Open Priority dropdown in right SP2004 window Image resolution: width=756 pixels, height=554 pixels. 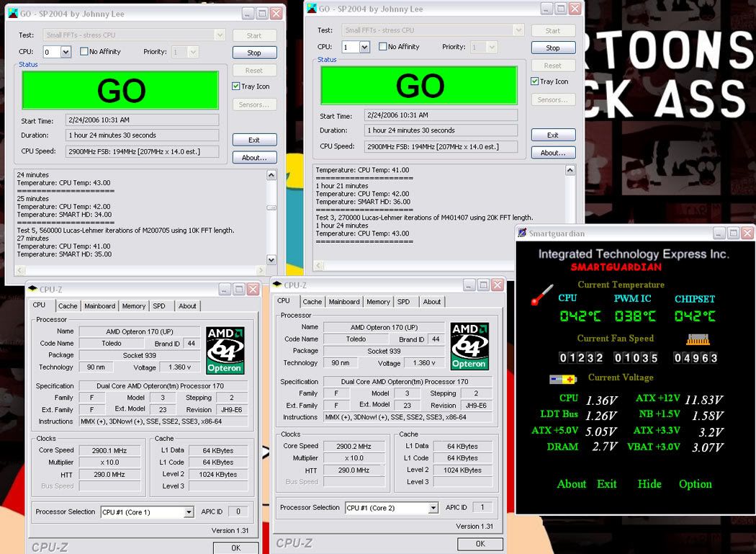click(492, 47)
